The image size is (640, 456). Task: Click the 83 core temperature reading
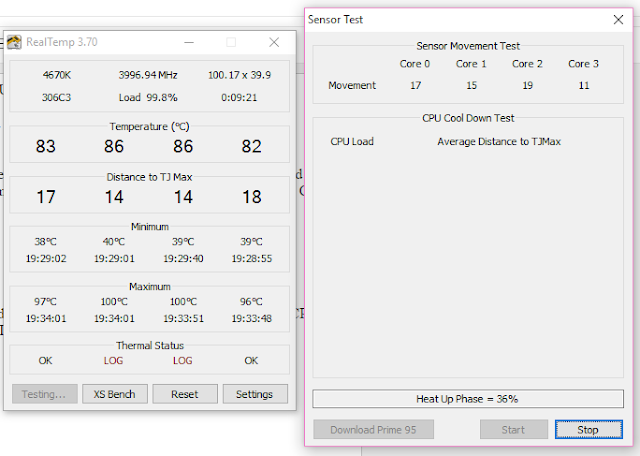click(46, 146)
